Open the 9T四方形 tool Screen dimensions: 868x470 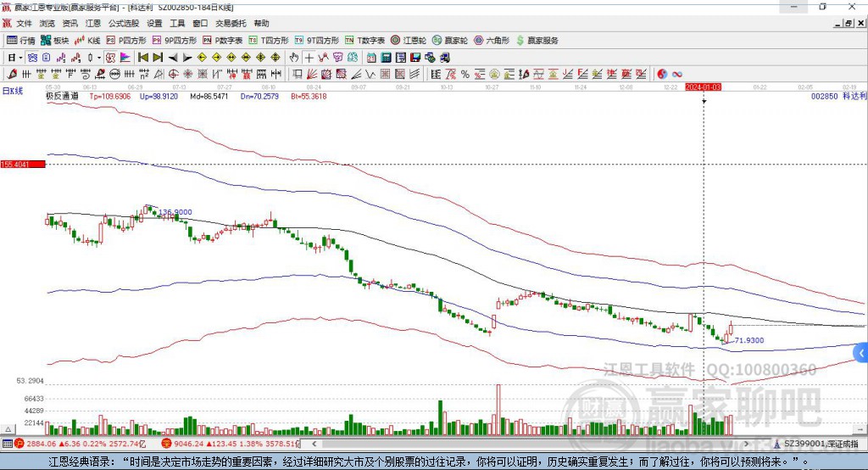click(317, 41)
